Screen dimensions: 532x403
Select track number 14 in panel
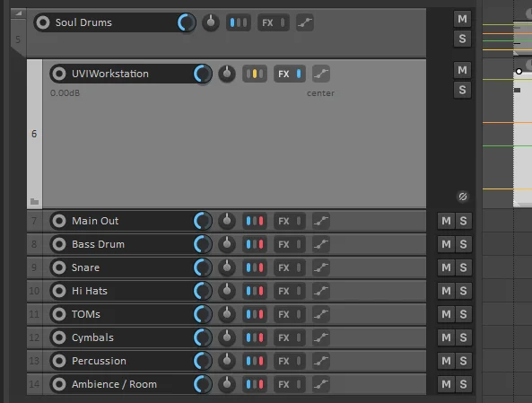tap(34, 384)
